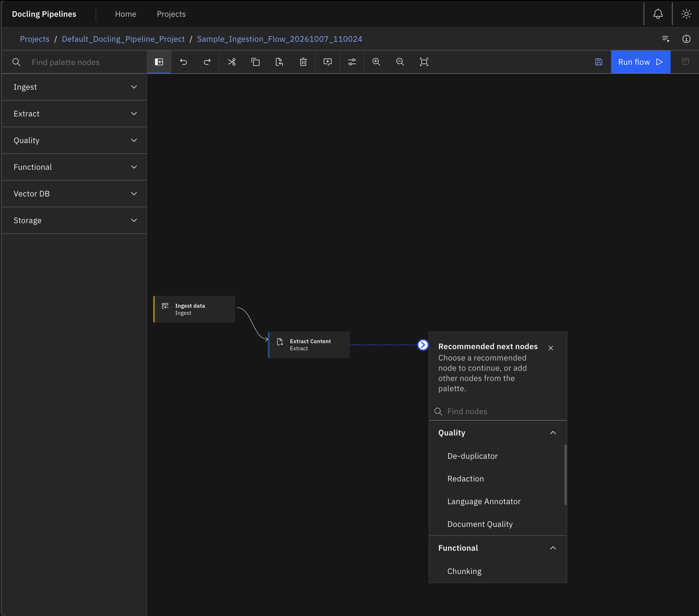Screen dimensions: 699x616
Task: Click the delete trash icon
Action: coord(303,62)
